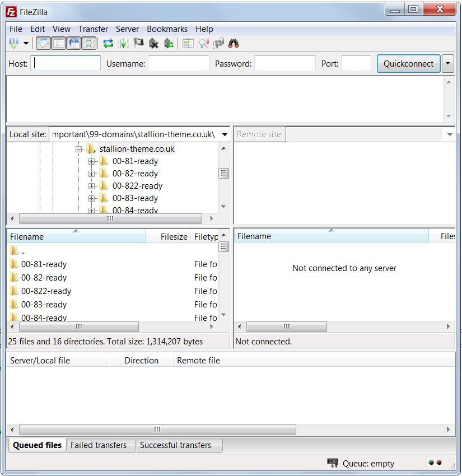Click the reconnect to last server icon
The image size is (462, 476).
pos(169,44)
